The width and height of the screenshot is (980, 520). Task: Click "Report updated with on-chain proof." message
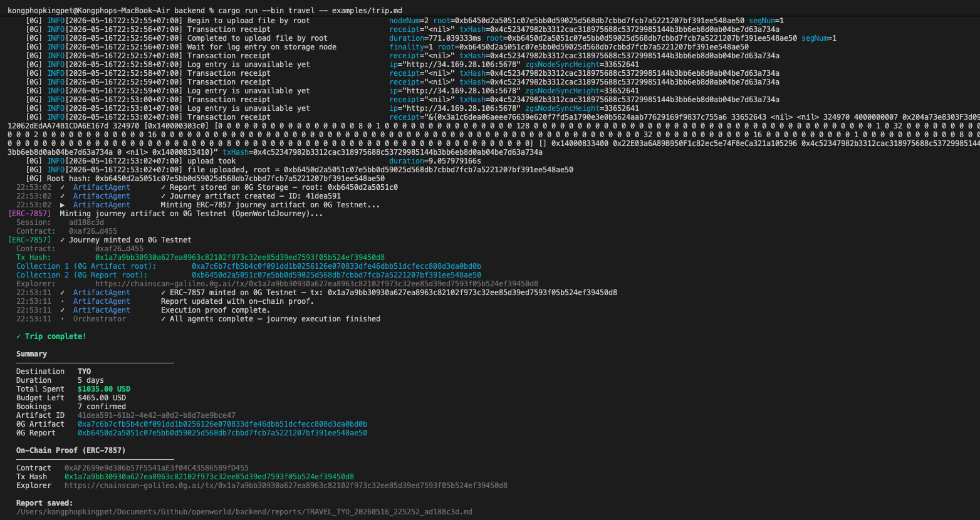[237, 301]
